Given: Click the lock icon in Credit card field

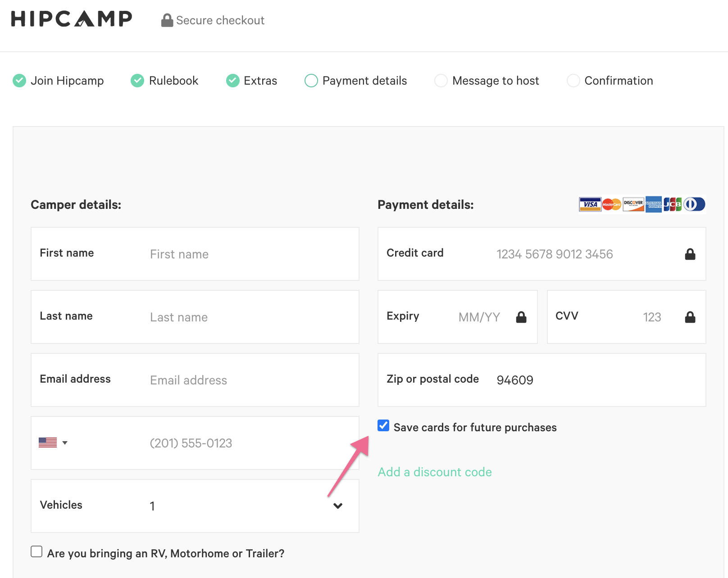Looking at the screenshot, I should coord(690,254).
